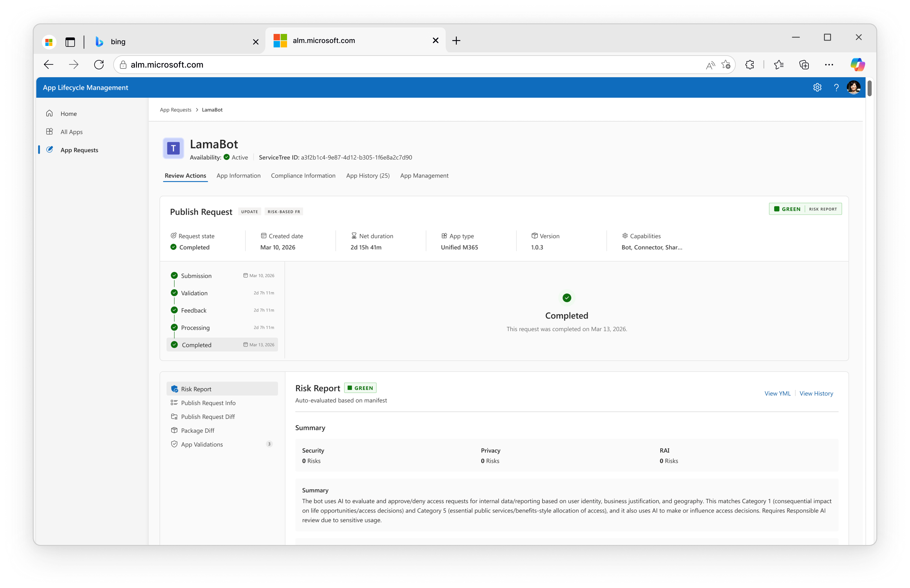Open the Compliance Information tab

tap(303, 176)
